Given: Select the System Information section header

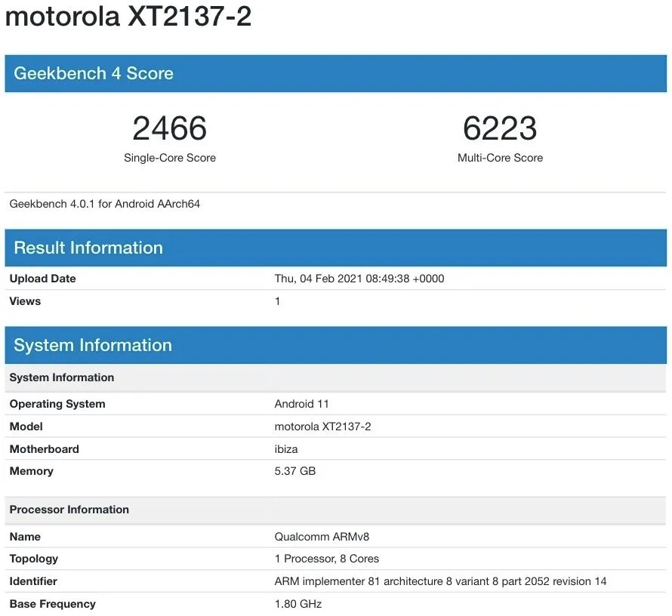Looking at the screenshot, I should 93,345.
